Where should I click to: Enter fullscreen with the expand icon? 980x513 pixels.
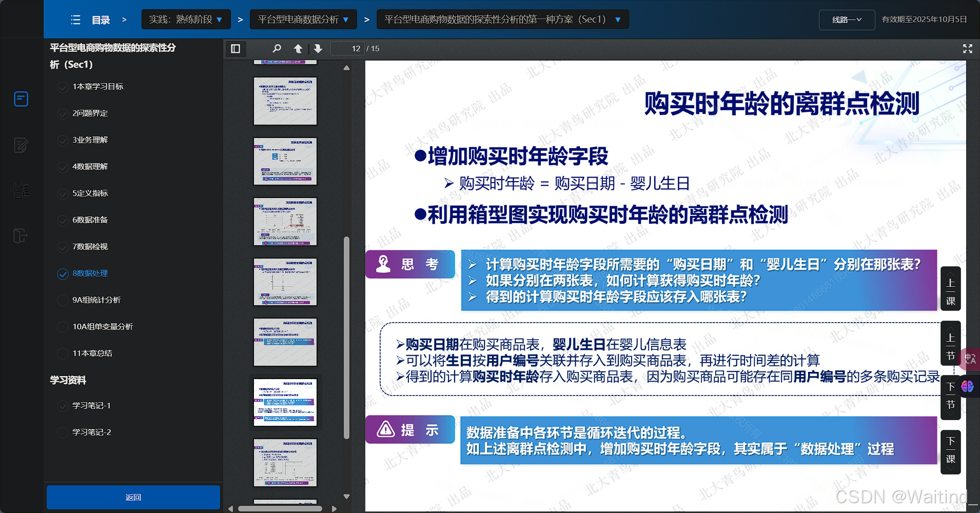968,49
